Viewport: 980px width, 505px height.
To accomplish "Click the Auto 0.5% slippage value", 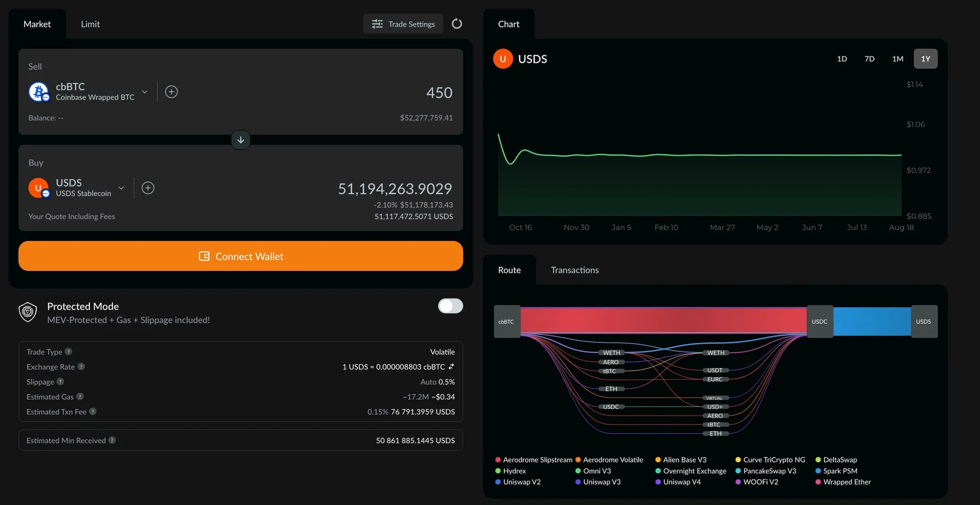I will [x=437, y=382].
